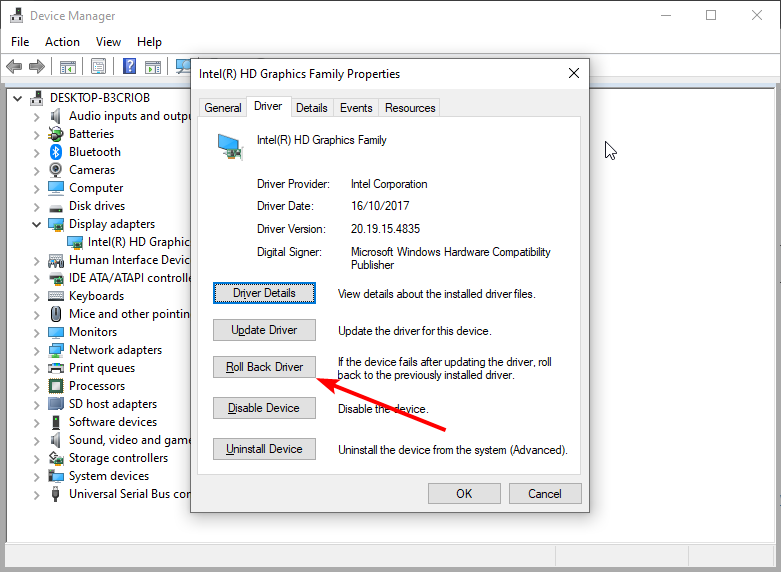Select the SD host adapters icon

56,404
